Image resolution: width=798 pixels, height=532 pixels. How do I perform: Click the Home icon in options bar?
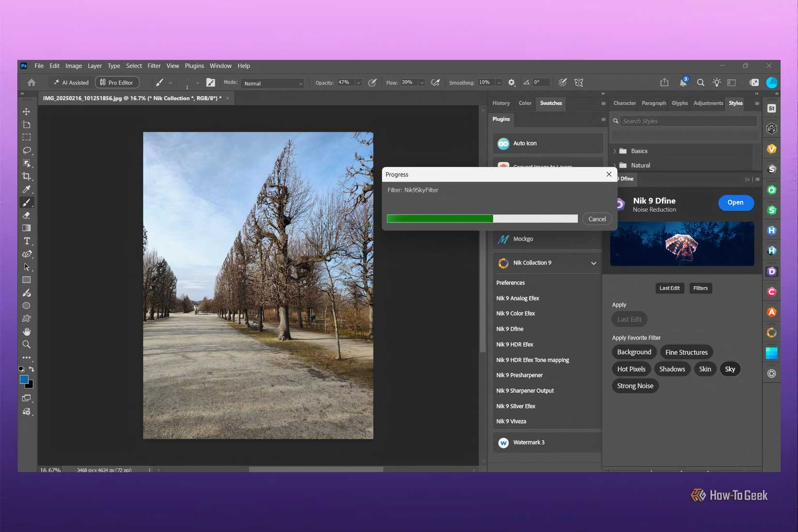coord(31,83)
